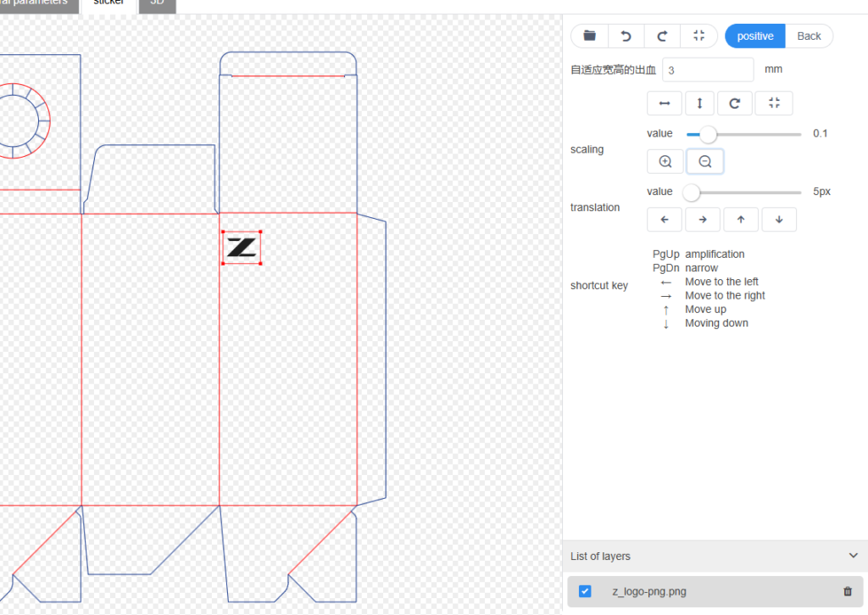Click the 'Moving down' shortcut text
This screenshot has height=615, width=868.
(716, 323)
